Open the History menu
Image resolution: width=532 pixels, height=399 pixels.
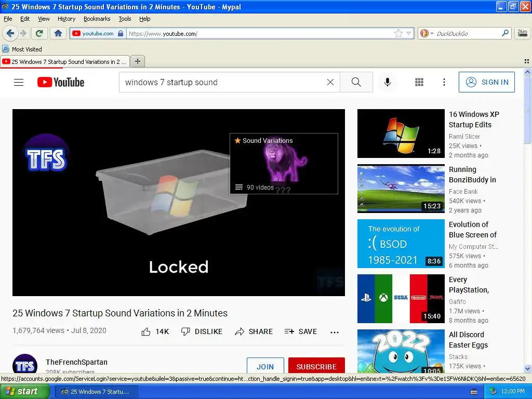coord(66,19)
